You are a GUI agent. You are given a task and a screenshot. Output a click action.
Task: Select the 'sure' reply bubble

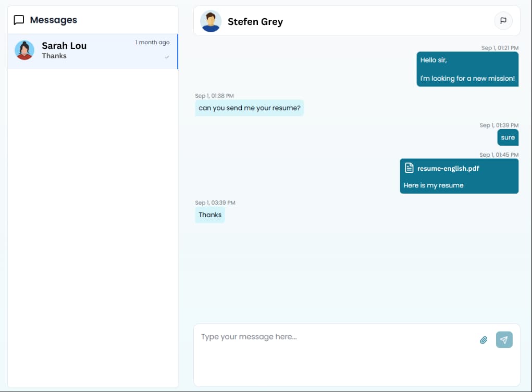[508, 137]
